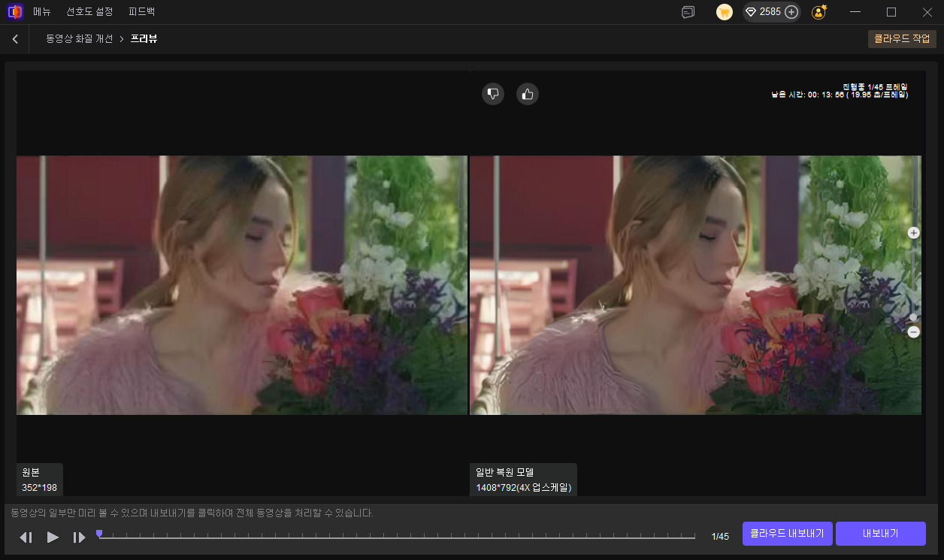
Task: Open the message chat icon
Action: tap(688, 12)
